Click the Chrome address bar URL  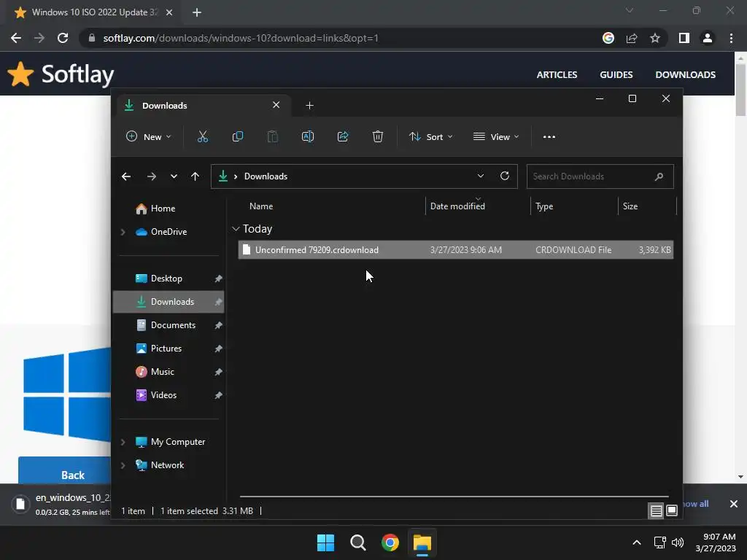point(241,38)
